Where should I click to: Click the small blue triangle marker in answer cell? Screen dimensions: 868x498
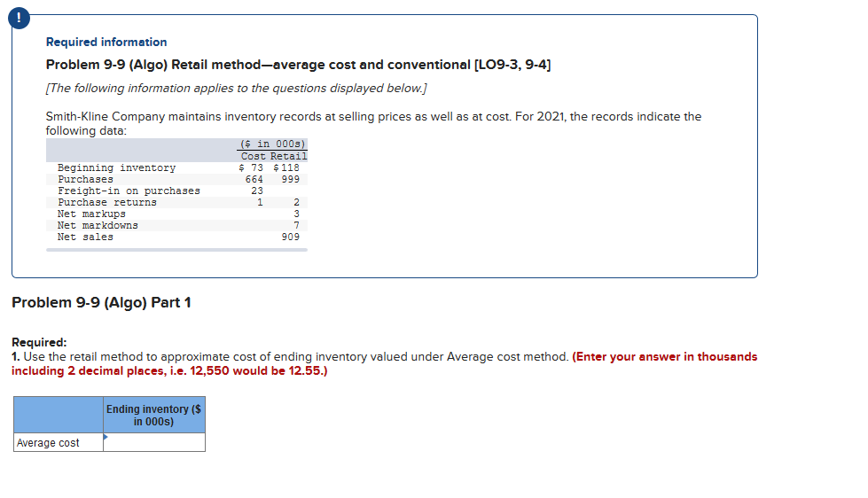tap(106, 437)
